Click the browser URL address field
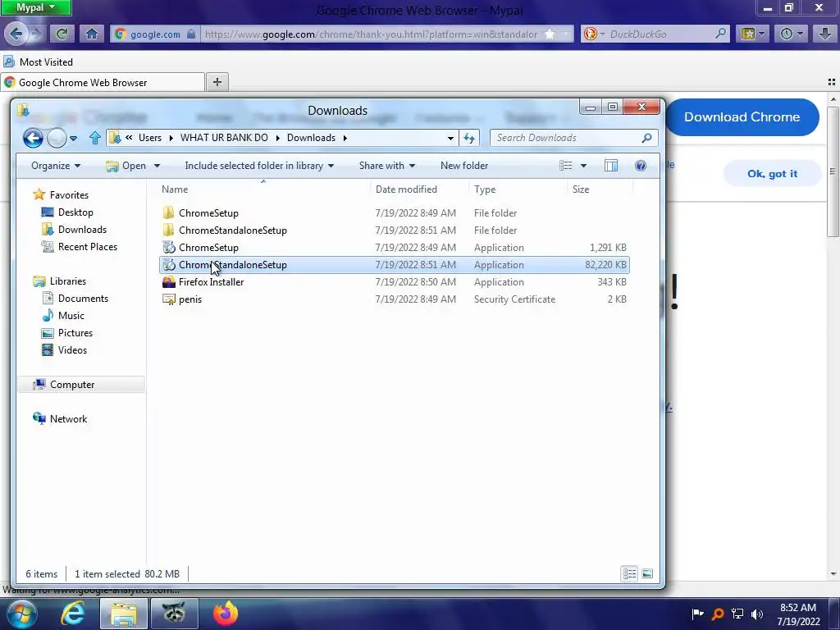The image size is (840, 630). (x=371, y=34)
